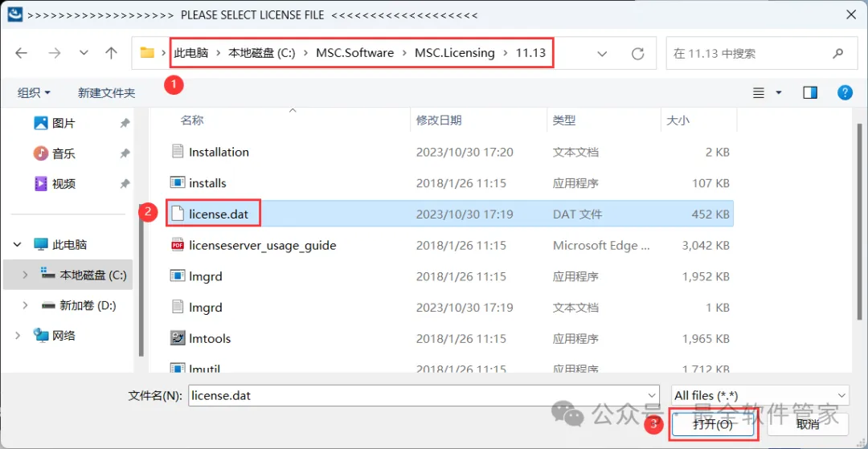Click the folder icon in address bar
This screenshot has height=449, width=868.
(x=147, y=53)
